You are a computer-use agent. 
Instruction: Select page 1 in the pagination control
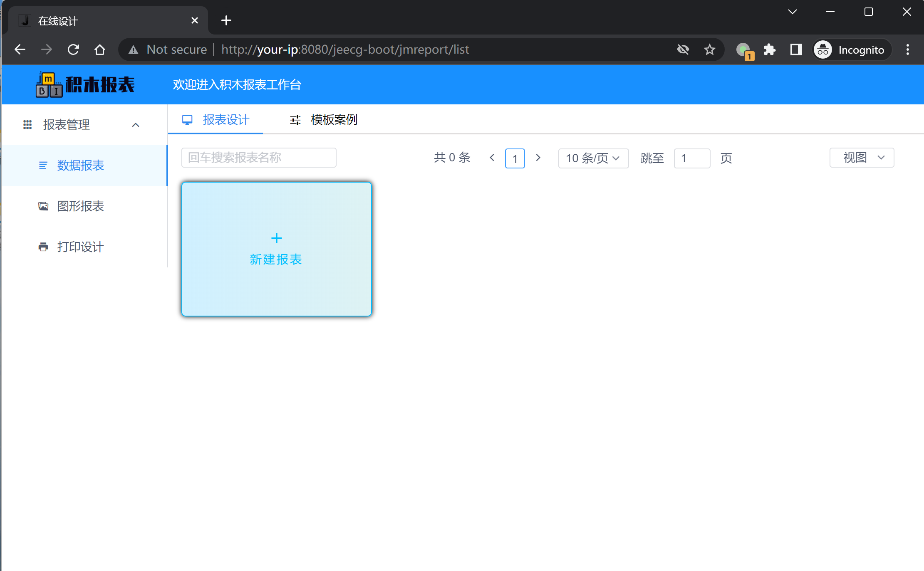515,158
